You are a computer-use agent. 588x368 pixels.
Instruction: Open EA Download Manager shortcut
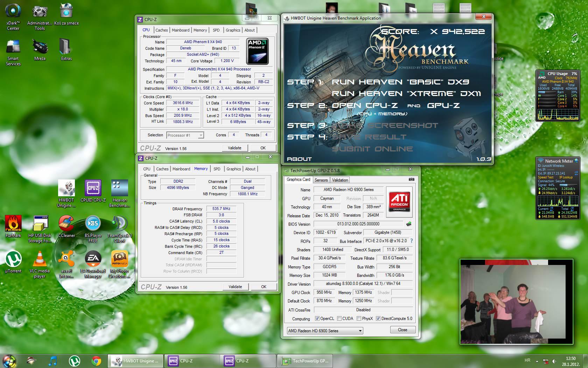tap(93, 264)
